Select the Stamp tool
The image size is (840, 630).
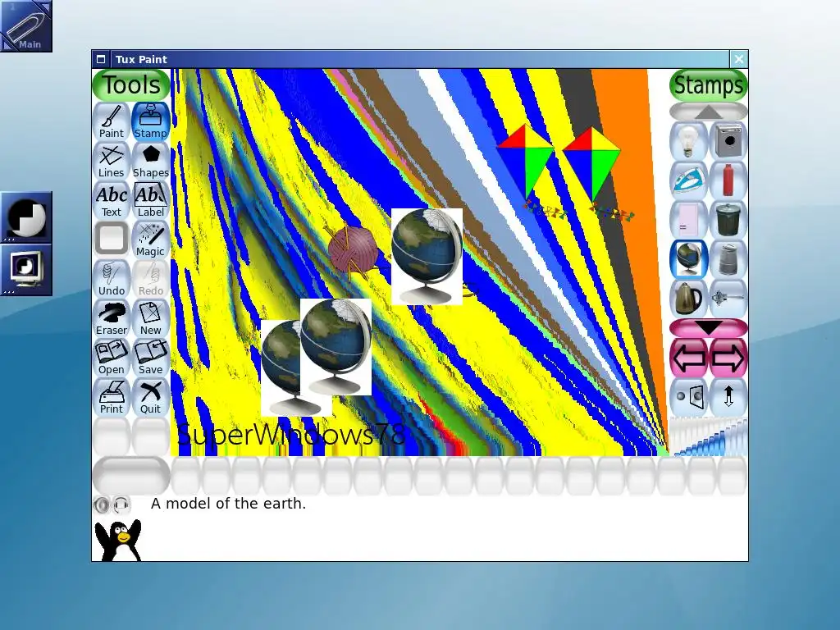click(x=151, y=121)
